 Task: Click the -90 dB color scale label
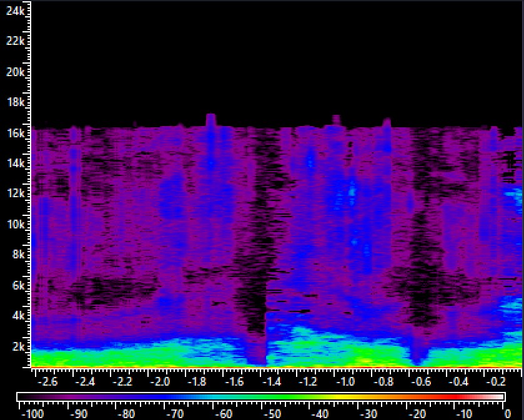79,414
